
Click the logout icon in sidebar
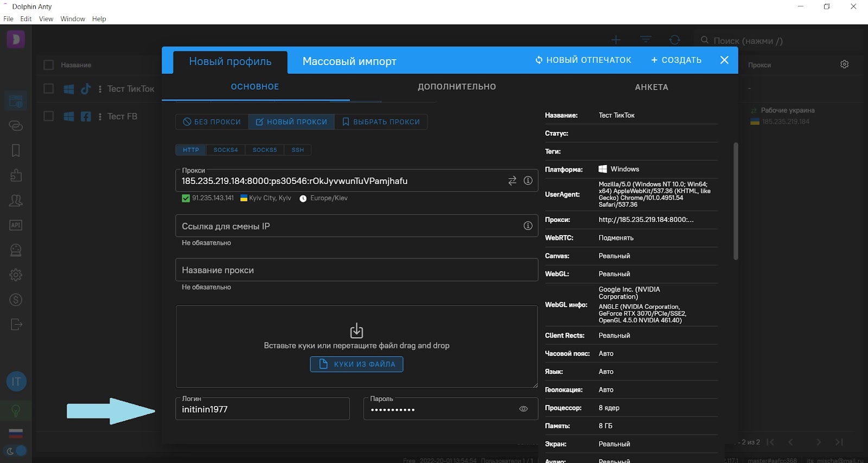(16, 325)
